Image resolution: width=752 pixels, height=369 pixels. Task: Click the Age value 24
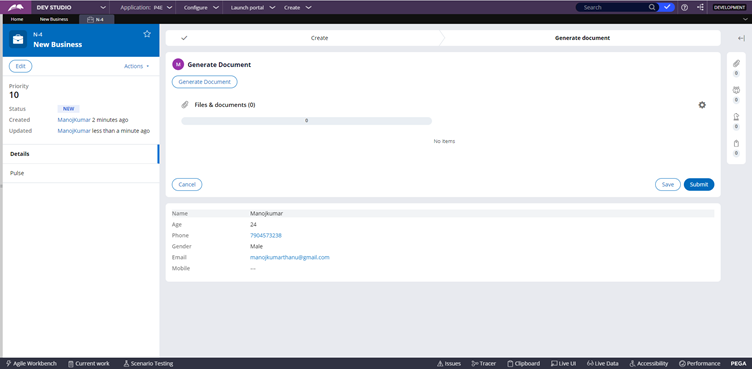click(x=253, y=225)
